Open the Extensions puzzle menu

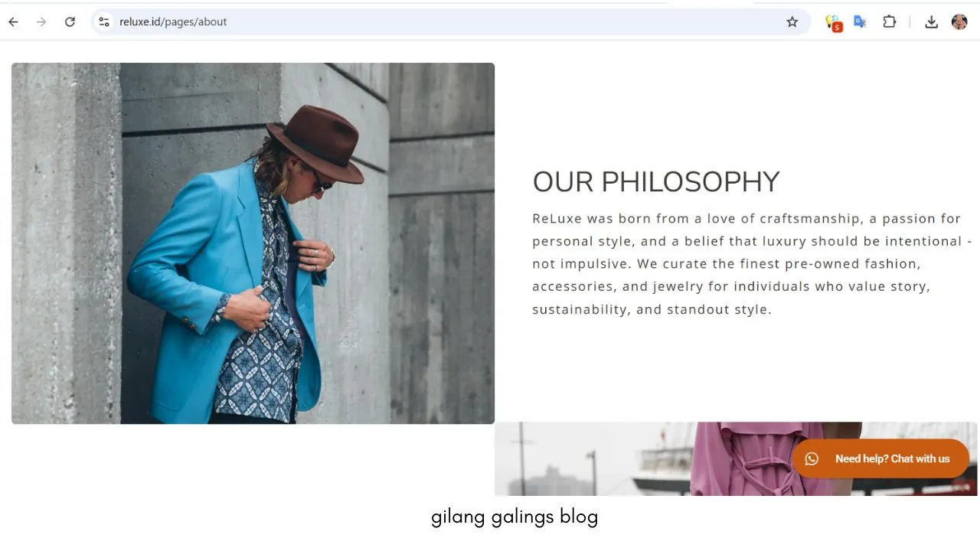click(889, 22)
